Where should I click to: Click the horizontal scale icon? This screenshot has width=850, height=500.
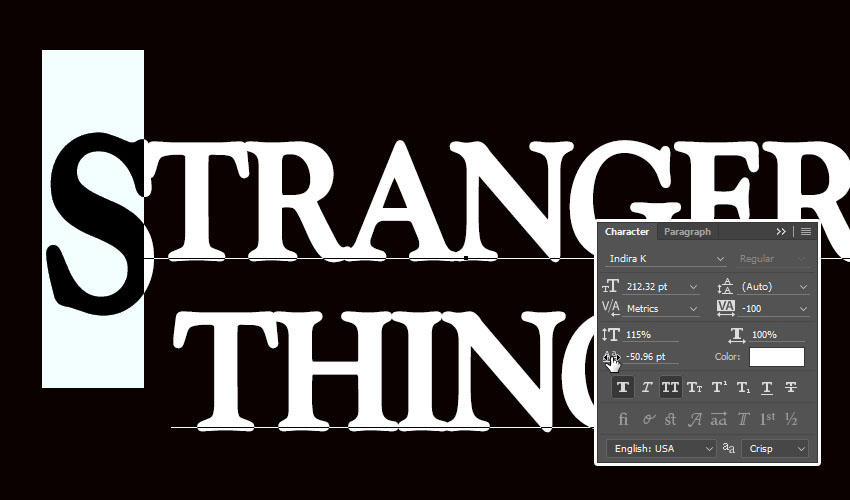(737, 335)
